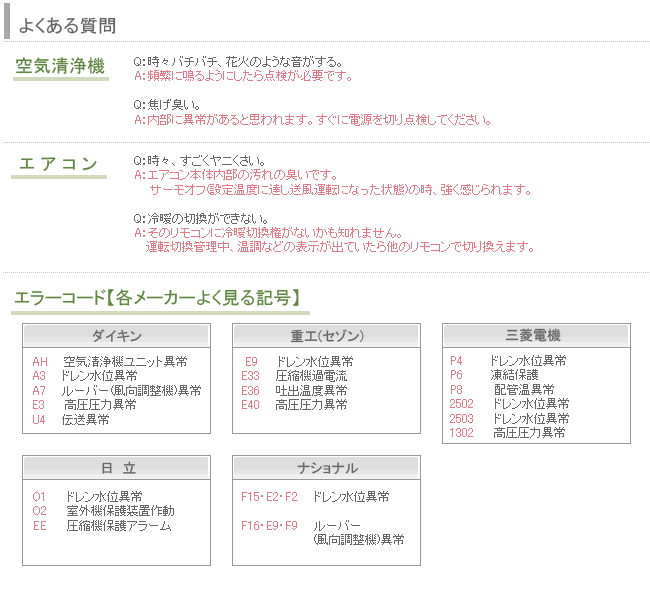Click the すごくヤニくさい question
This screenshot has height=589, width=650.
(200, 161)
